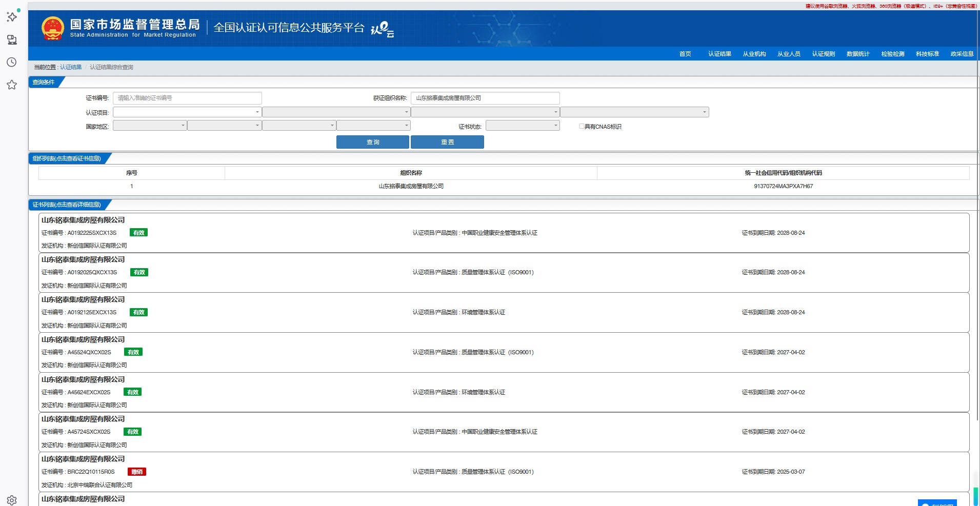980x506 pixels.
Task: Open settings gear at sidebar bottom
Action: (x=12, y=500)
